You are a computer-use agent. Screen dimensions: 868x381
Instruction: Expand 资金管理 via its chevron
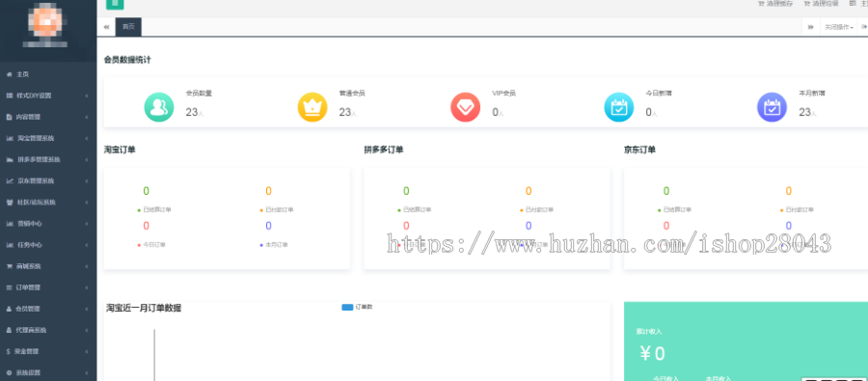[87, 351]
